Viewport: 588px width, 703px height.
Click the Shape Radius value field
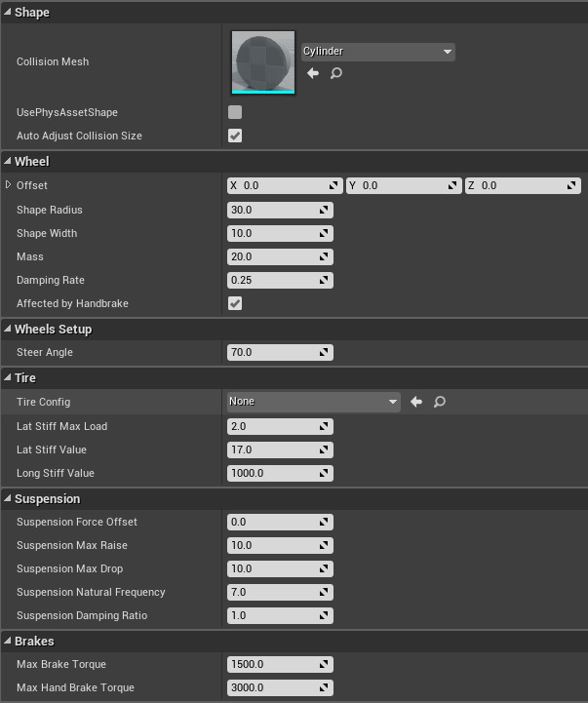[x=273, y=210]
